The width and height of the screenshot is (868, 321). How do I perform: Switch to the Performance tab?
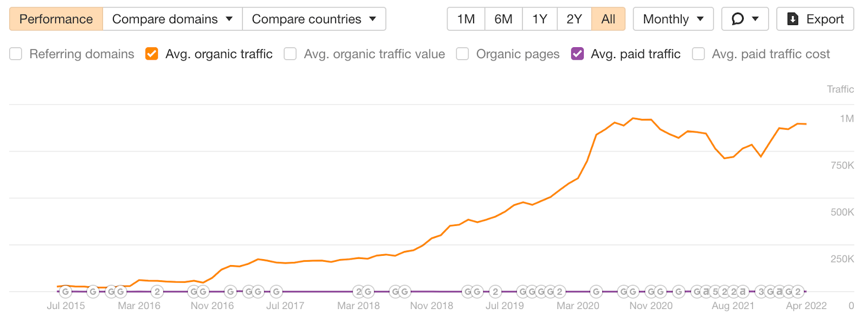coord(56,19)
